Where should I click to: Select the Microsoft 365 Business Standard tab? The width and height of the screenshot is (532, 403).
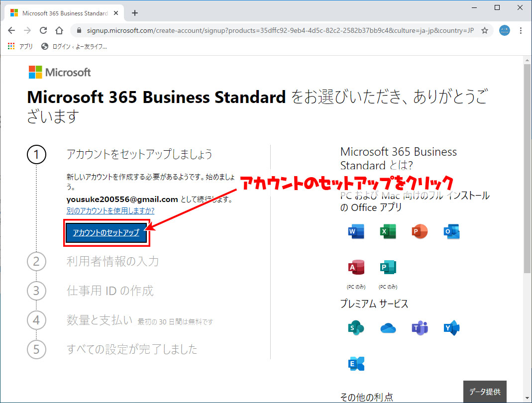65,13
